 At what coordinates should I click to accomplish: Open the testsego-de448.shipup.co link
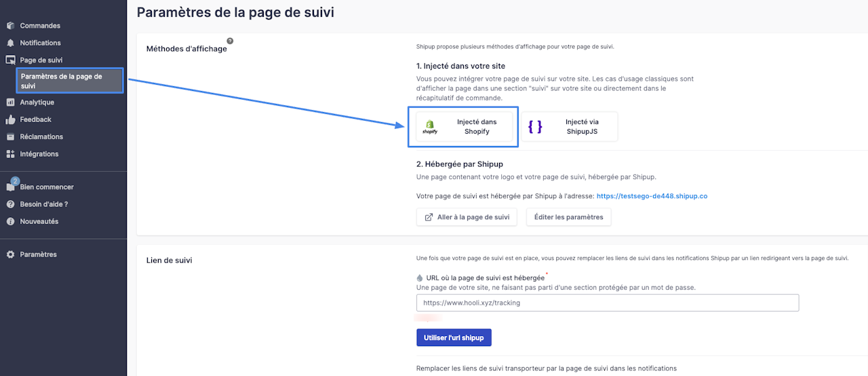(x=652, y=196)
